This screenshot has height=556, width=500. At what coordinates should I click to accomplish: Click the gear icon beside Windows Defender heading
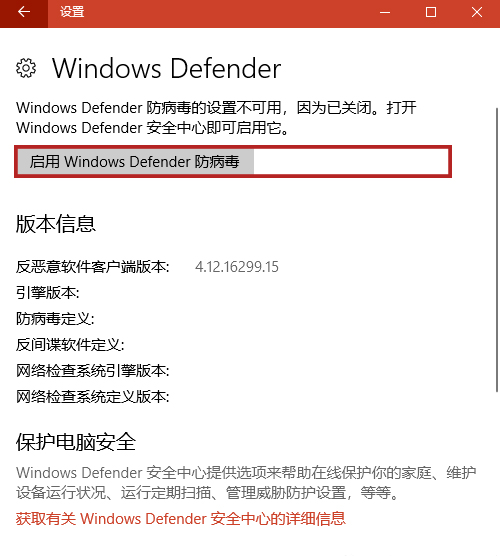pyautogui.click(x=26, y=68)
